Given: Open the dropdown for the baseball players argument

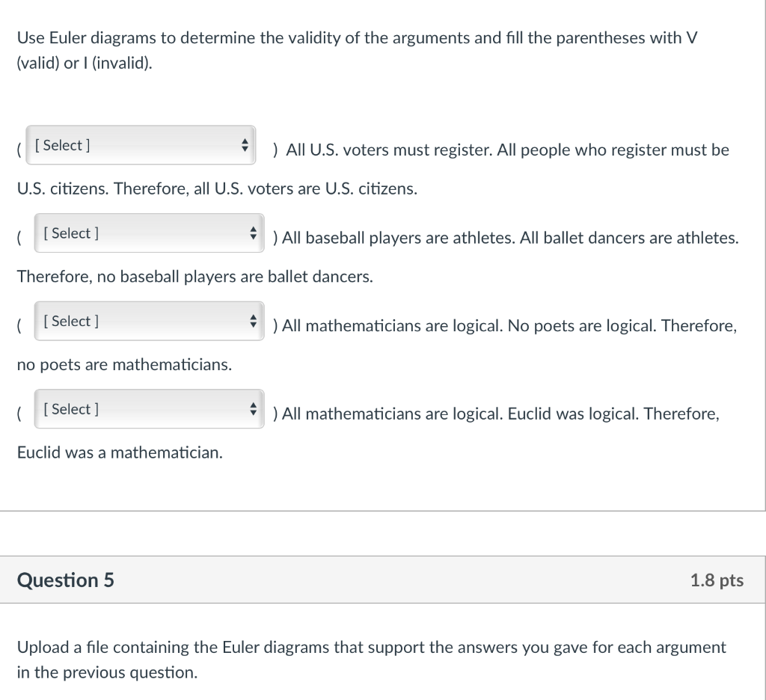Looking at the screenshot, I should [x=149, y=233].
